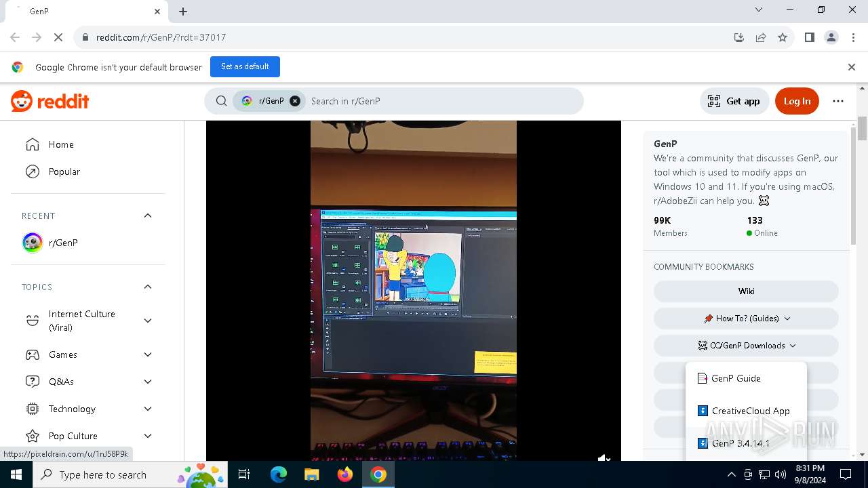Toggle the Chrome side panel
The height and width of the screenshot is (488, 868).
point(810,37)
